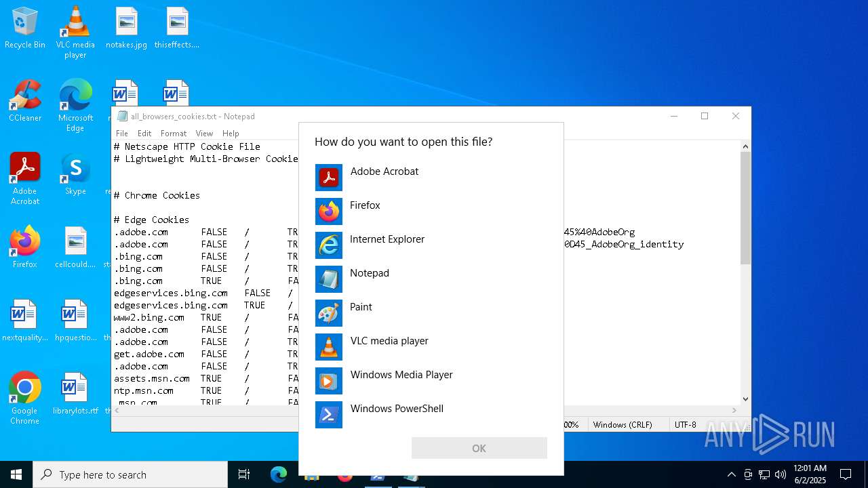Open the Notepad View menu

pos(204,134)
